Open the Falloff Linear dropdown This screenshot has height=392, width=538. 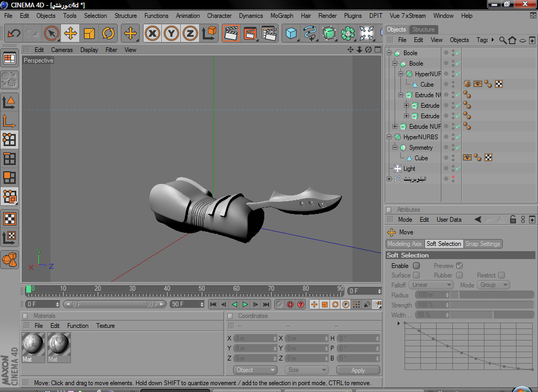(431, 285)
